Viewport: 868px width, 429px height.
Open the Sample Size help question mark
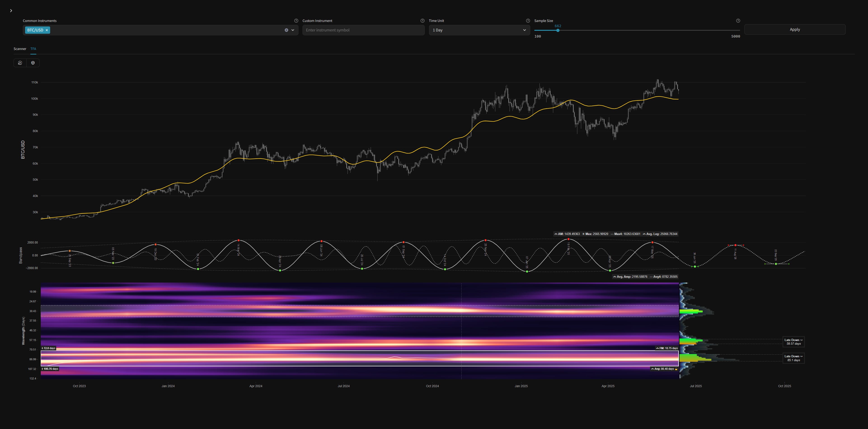coord(738,21)
